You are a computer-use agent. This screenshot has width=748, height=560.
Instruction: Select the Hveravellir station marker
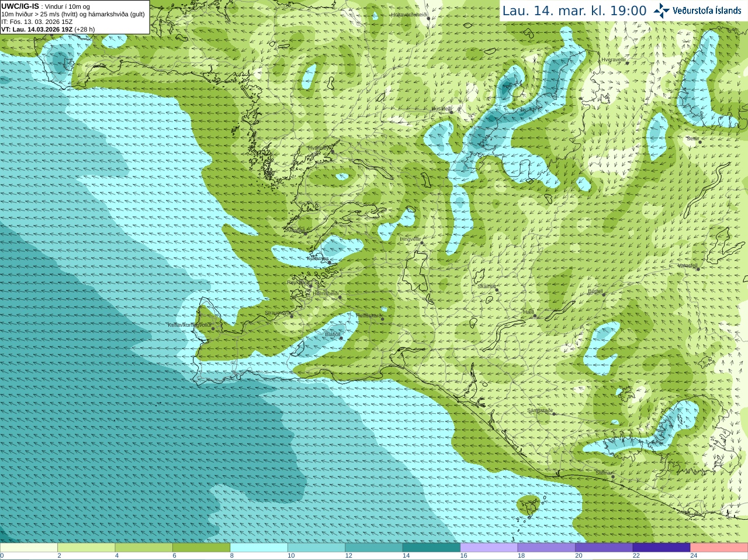(628, 64)
